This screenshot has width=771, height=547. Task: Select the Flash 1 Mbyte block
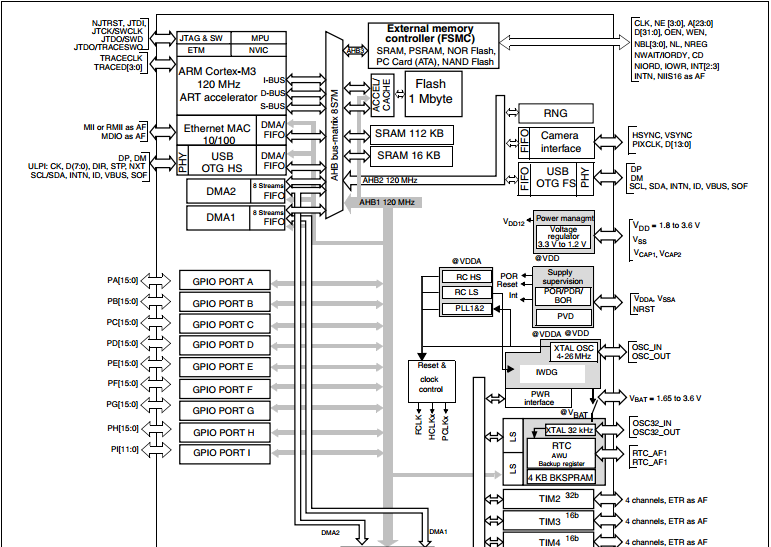[433, 94]
